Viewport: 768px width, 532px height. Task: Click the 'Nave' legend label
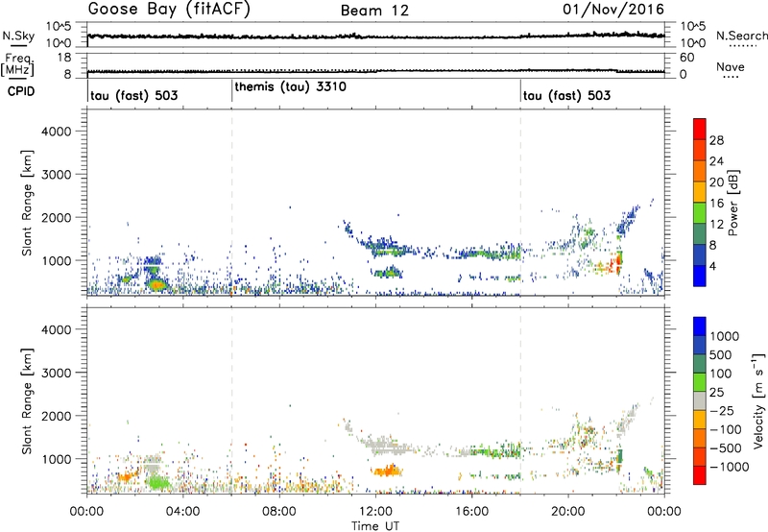pos(731,66)
